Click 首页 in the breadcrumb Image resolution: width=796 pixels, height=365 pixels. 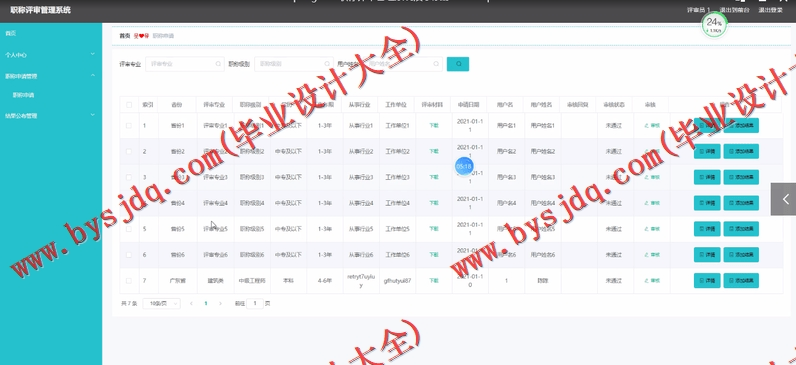[x=124, y=36]
